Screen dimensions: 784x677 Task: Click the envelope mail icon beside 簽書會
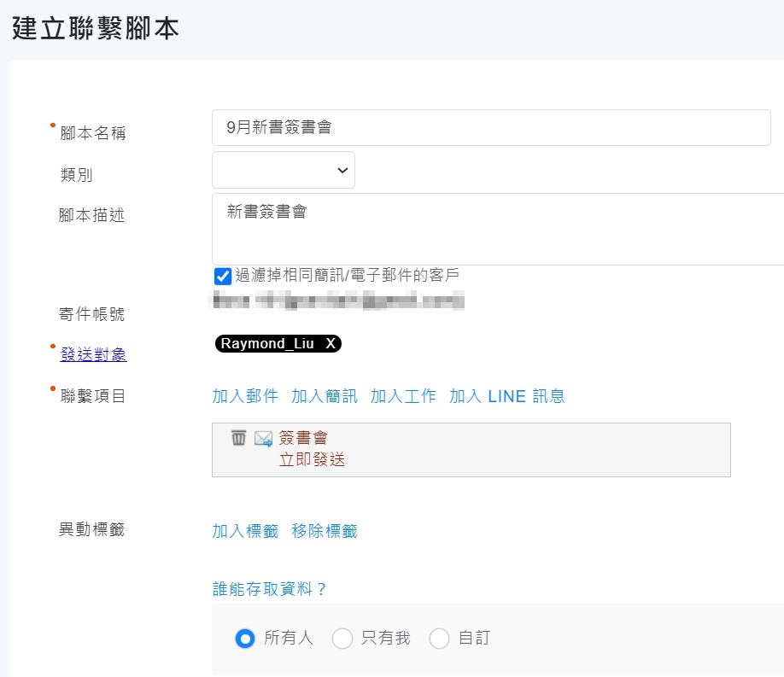263,439
